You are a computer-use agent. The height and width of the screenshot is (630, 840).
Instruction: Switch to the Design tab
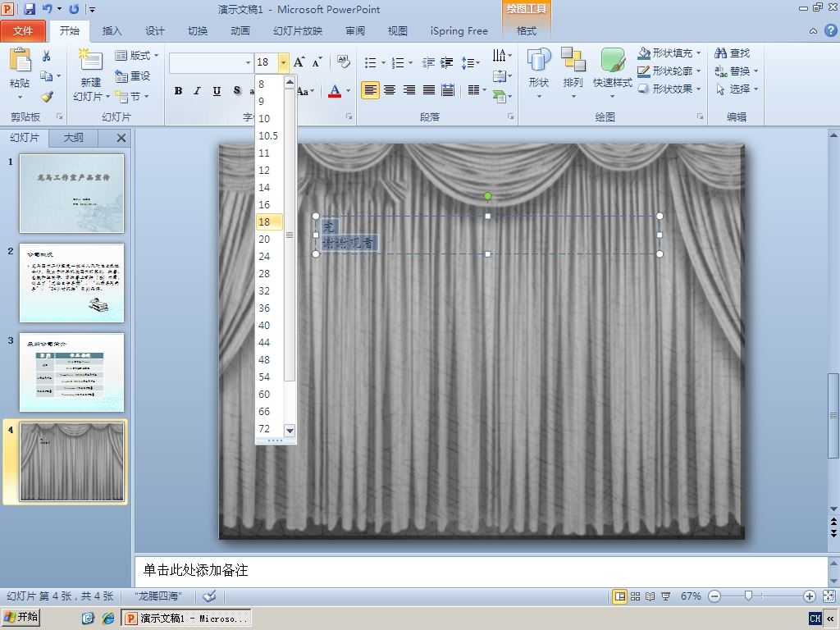[x=155, y=31]
